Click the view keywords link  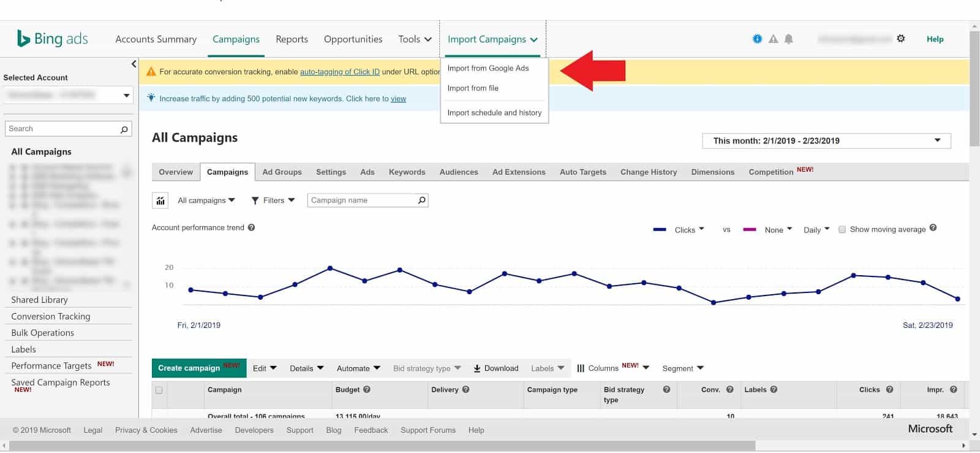pos(399,99)
